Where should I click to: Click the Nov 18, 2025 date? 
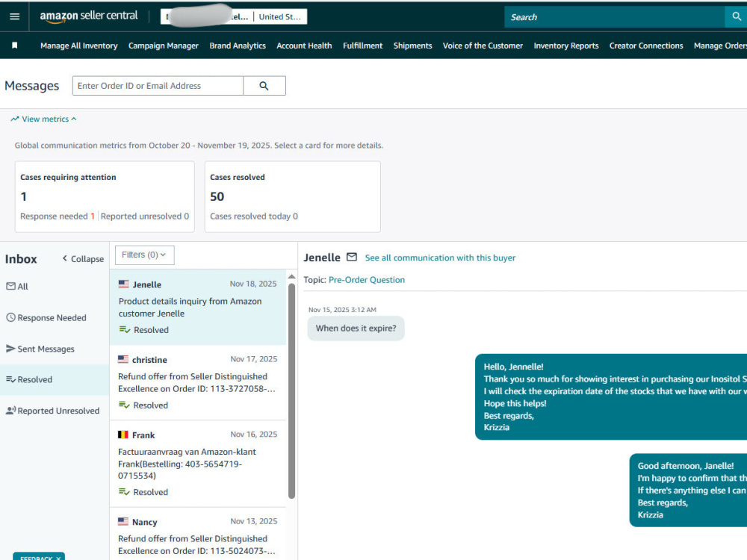tap(253, 284)
